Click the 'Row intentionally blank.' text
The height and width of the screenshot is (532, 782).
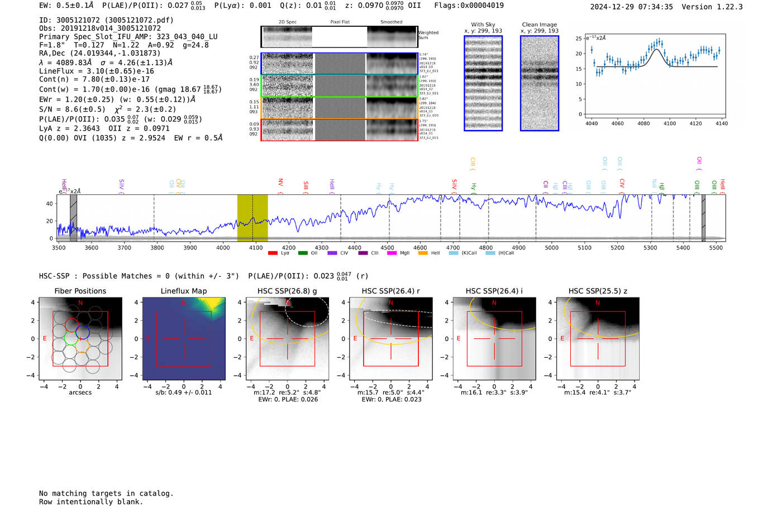point(91,502)
